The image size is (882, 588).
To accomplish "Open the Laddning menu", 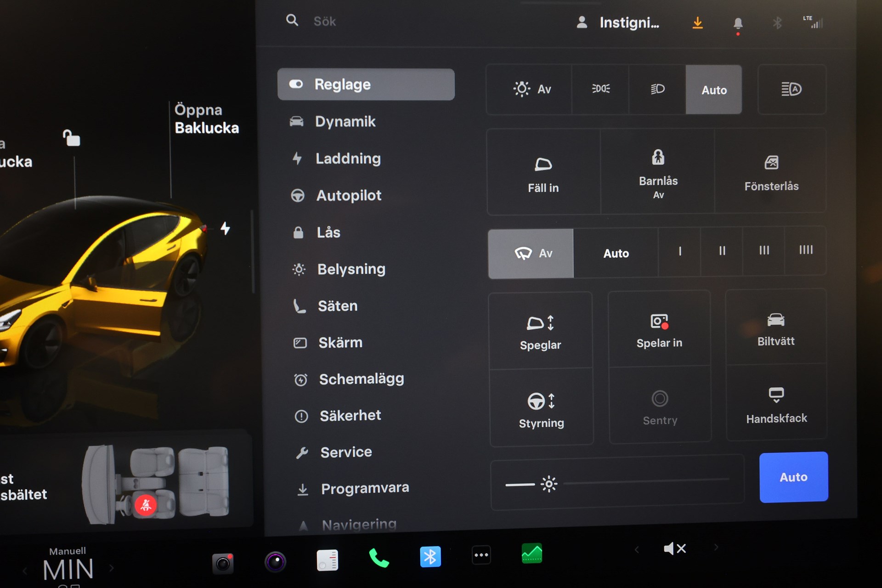I will (x=347, y=158).
